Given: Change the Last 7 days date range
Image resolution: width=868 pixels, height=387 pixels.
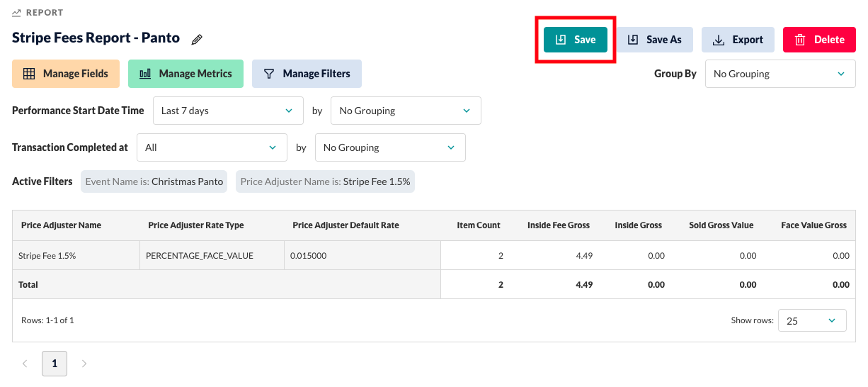Looking at the screenshot, I should [228, 111].
